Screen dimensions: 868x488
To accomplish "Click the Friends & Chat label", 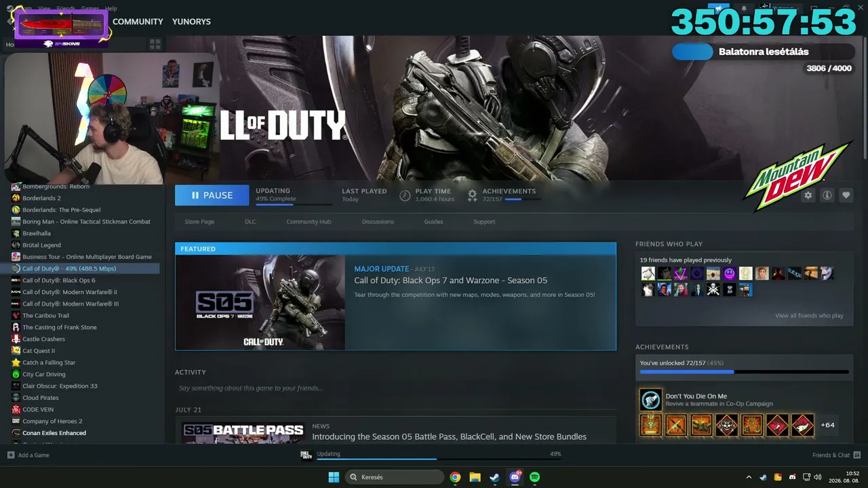I will pos(831,455).
